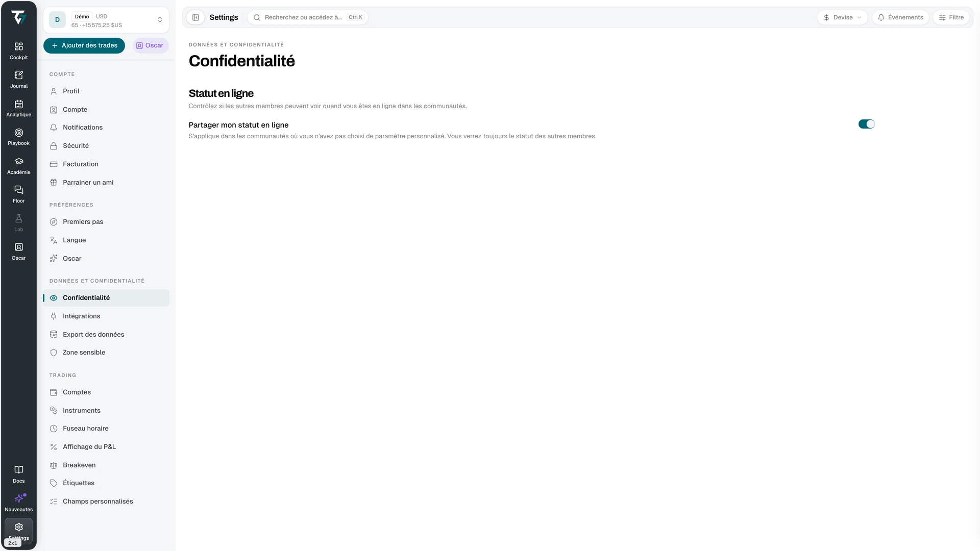Click the Sécurité lock icon

[x=54, y=146]
